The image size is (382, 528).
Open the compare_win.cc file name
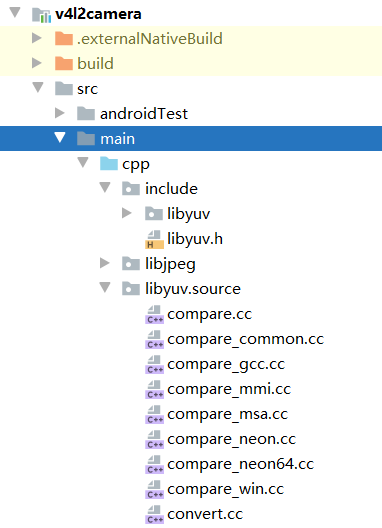226,490
